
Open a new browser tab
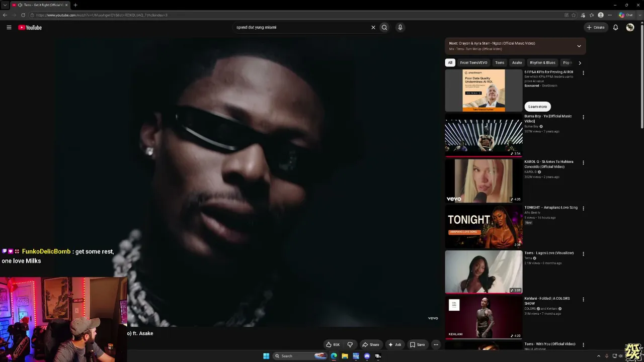75,5
